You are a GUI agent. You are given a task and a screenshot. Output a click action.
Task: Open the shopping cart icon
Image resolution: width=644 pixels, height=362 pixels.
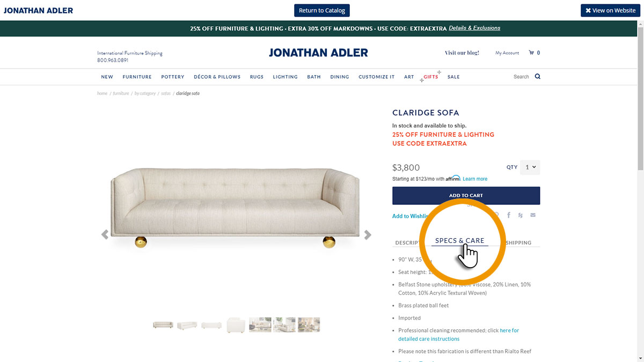coord(531,53)
